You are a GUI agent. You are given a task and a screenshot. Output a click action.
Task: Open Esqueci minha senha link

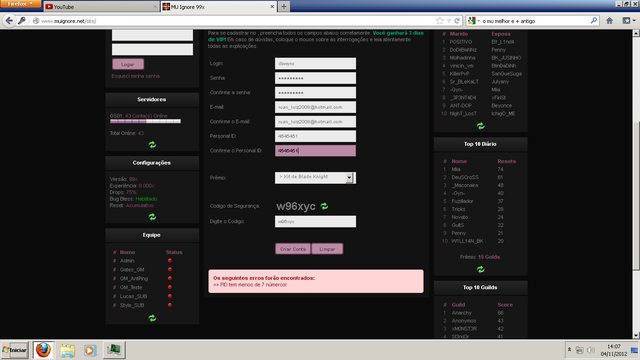[136, 76]
